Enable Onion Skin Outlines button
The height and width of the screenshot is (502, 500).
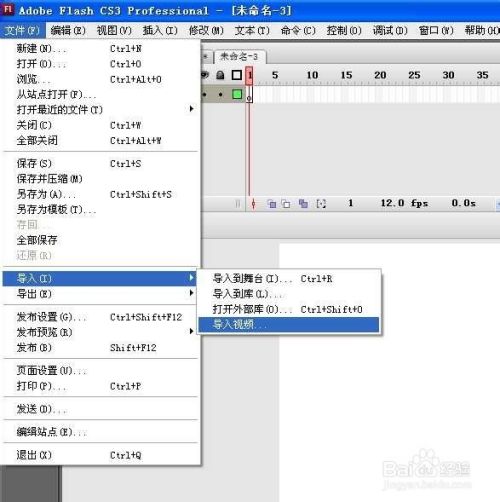pos(286,203)
